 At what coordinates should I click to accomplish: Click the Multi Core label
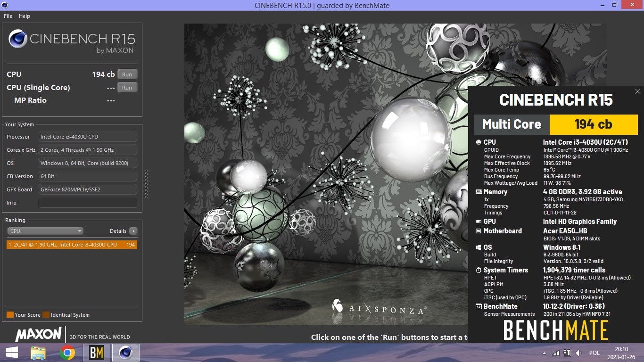(512, 124)
